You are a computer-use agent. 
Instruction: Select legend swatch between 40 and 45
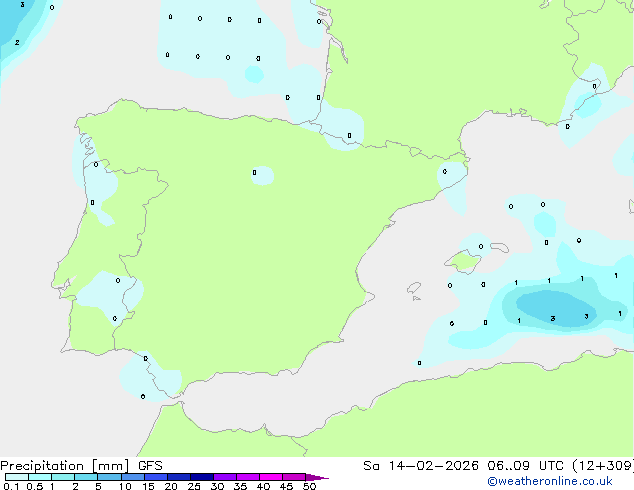[x=271, y=477]
